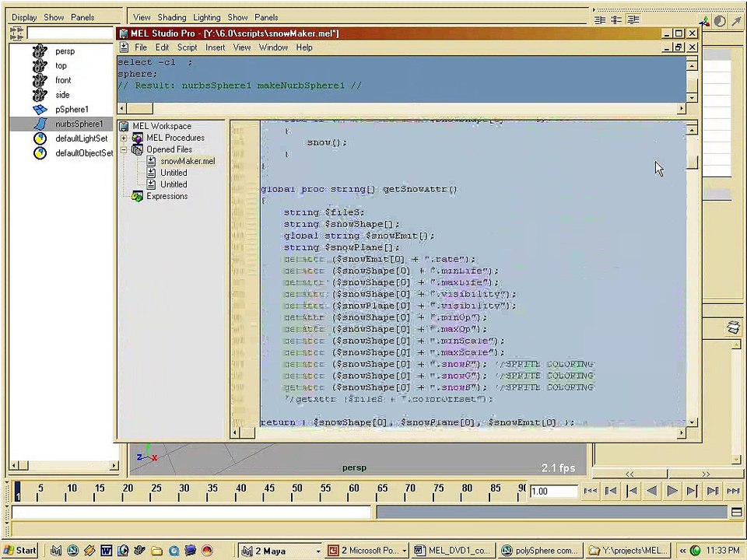Open MEL Studio Pro Edit menu
The height and width of the screenshot is (560, 747).
coord(162,47)
